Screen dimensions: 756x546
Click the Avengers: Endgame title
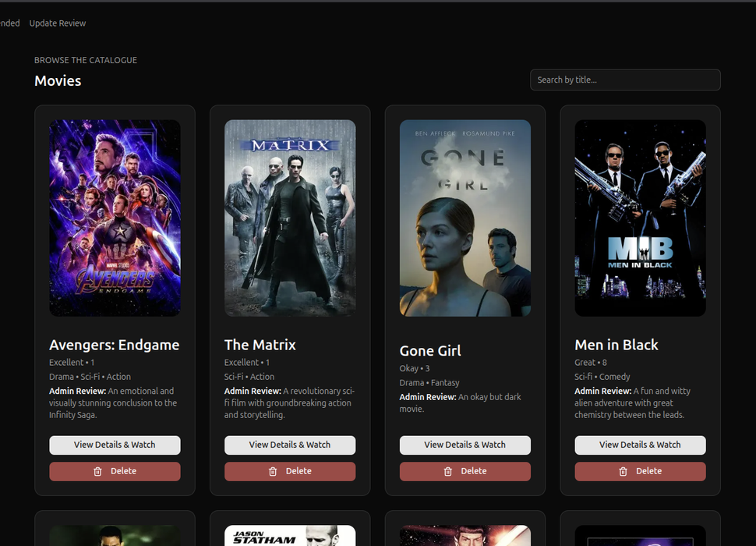pos(115,345)
